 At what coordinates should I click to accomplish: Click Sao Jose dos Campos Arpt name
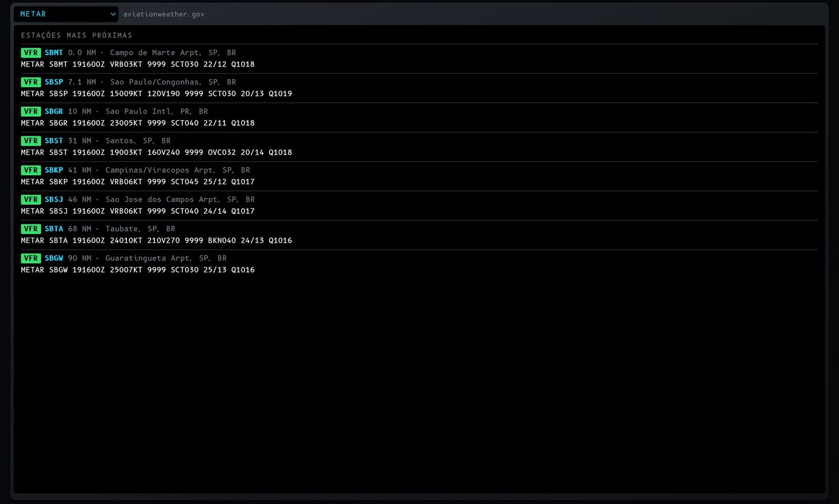[x=180, y=199]
